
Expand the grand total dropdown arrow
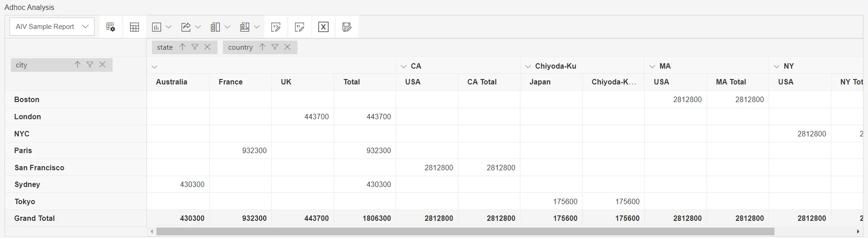coord(257,27)
